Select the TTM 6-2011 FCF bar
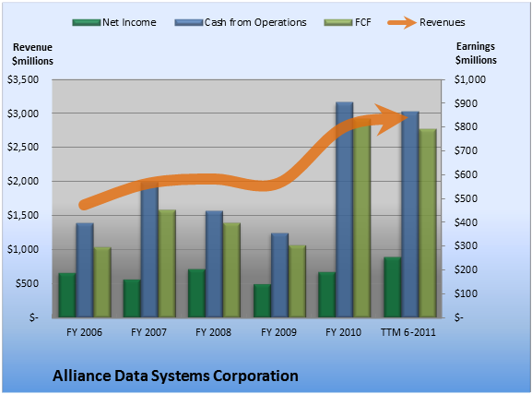 coord(428,223)
